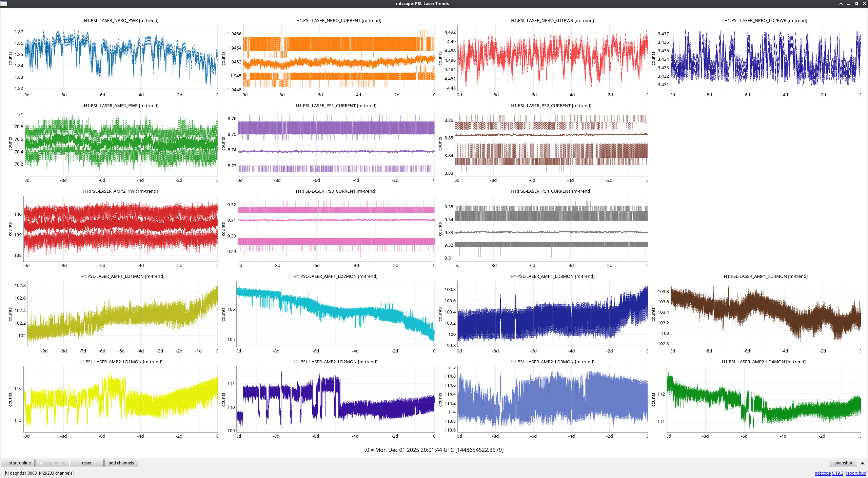Click the t0 timestamp label
The image size is (868, 478).
coord(434,450)
